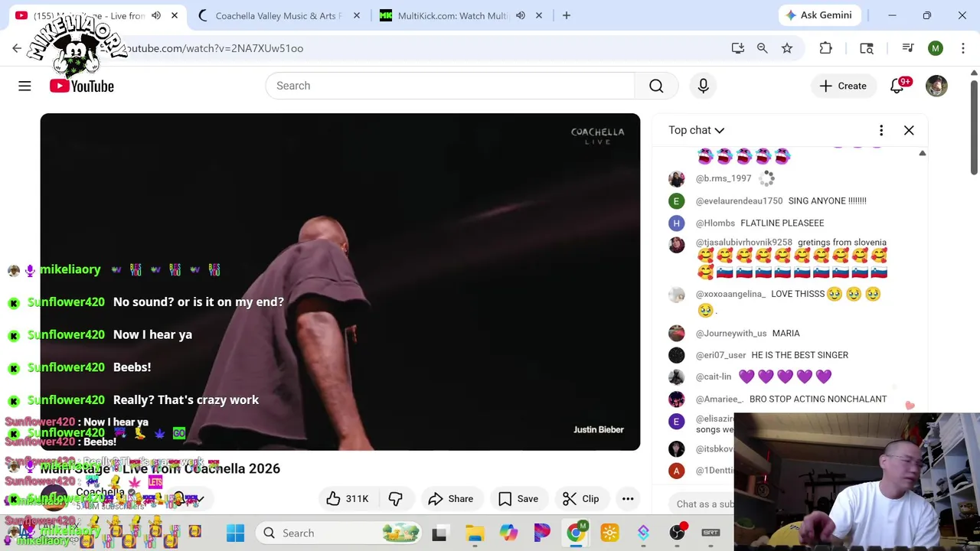Close the MultiKick.com tab

click(x=539, y=15)
